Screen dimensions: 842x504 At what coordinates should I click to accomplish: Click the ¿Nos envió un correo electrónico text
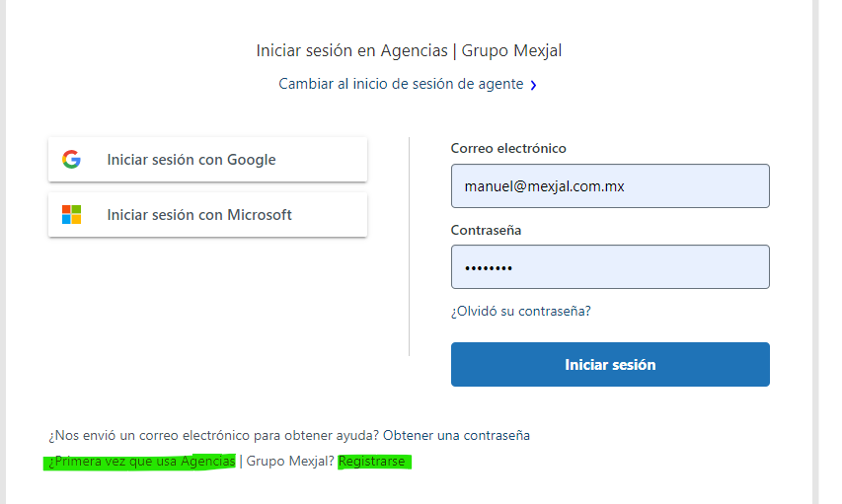(213, 435)
